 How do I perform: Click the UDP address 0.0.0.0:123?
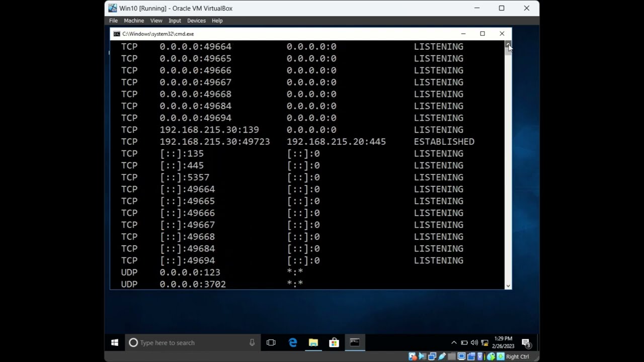coord(190,273)
